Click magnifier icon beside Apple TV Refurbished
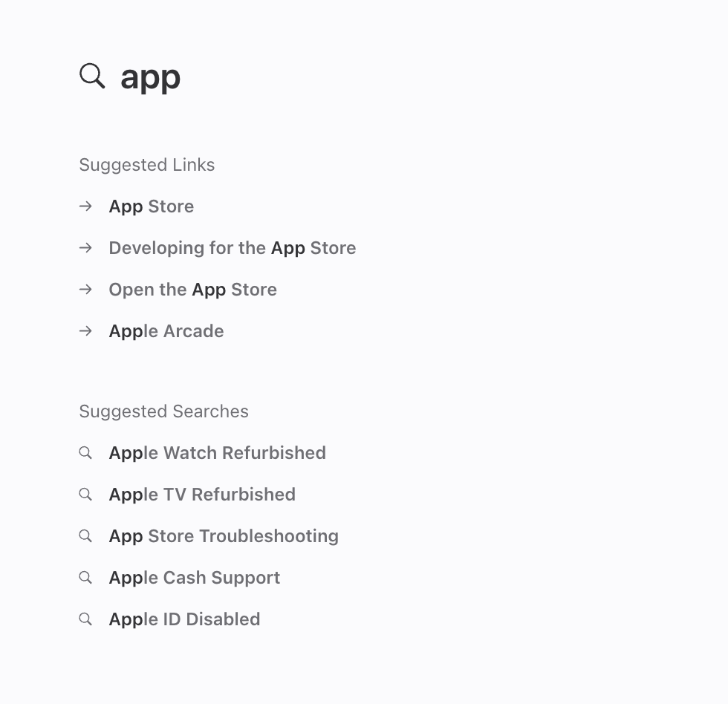Viewport: 728px width, 704px height. point(86,495)
